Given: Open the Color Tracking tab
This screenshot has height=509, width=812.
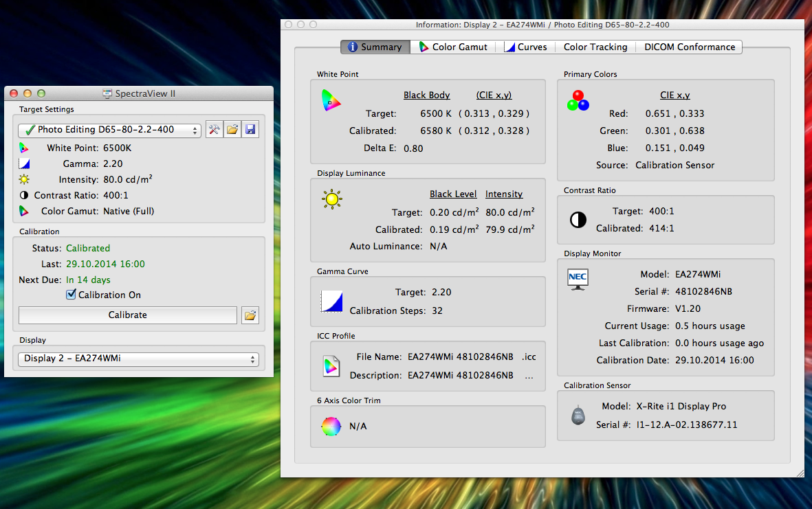Looking at the screenshot, I should [x=595, y=47].
